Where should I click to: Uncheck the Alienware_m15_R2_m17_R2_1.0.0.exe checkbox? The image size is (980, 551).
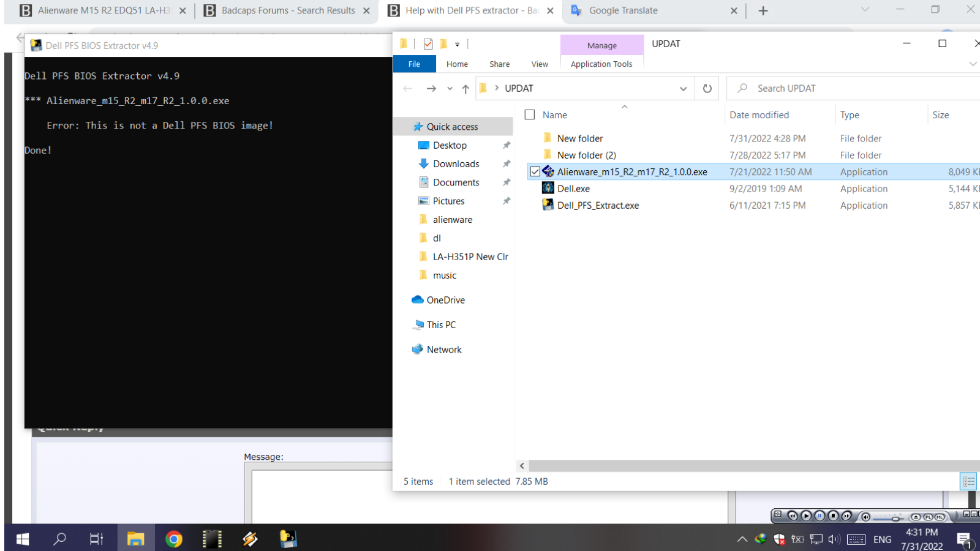tap(535, 172)
